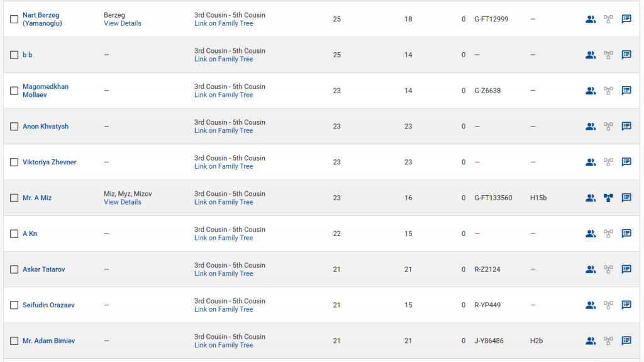This screenshot has width=644, height=362.
Task: Tick the checkbox next to Nart Berzeg
Action: [14, 20]
